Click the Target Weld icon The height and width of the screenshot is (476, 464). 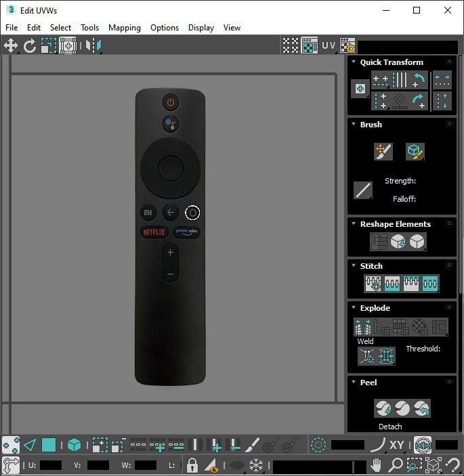click(x=367, y=355)
